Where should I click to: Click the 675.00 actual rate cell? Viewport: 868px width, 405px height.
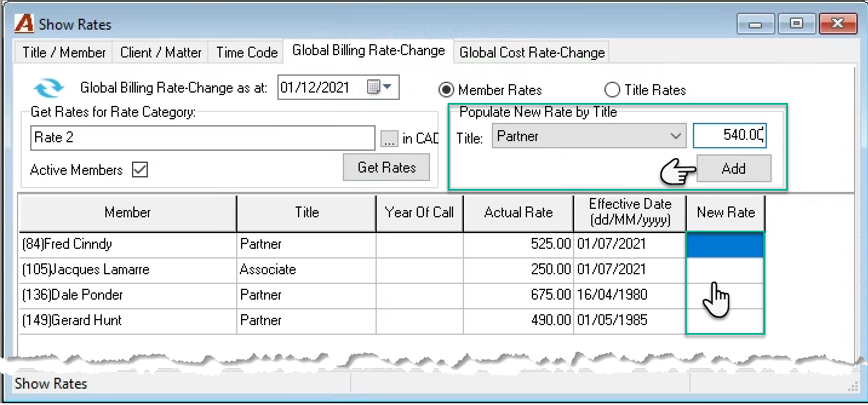click(x=518, y=295)
